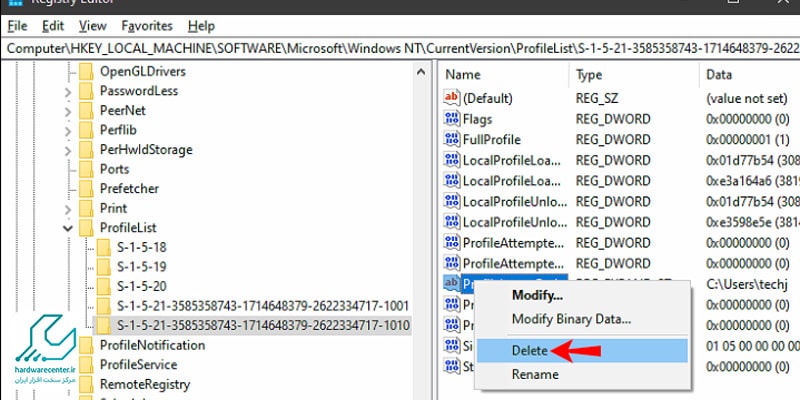Click DWORD icon of first LocalProfileUnlo... value
This screenshot has width=800, height=400.
pos(452,201)
